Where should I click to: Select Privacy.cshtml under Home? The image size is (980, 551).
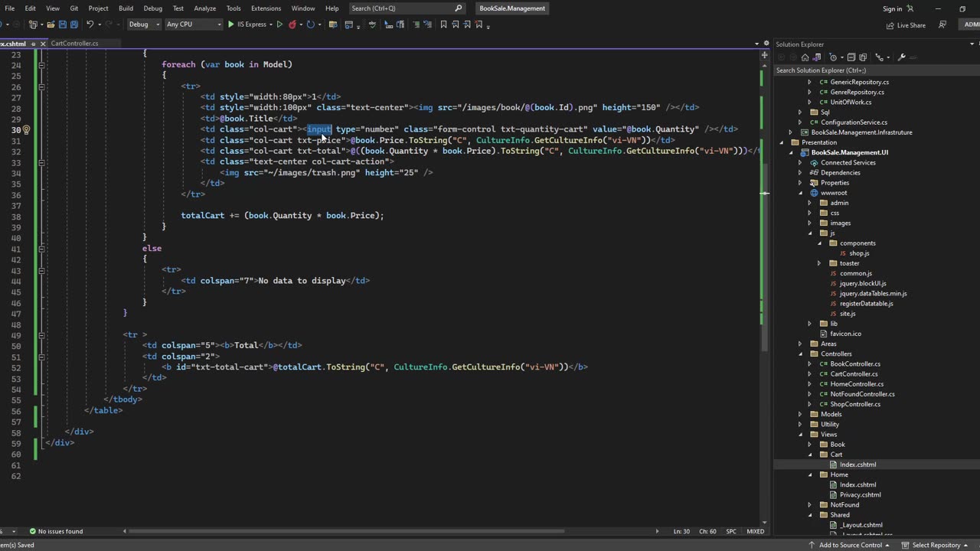(x=860, y=494)
